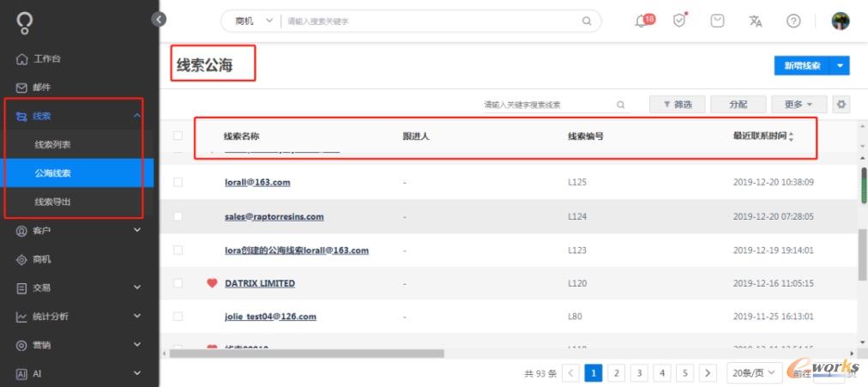Focus the top keyword search field
The width and height of the screenshot is (868, 387).
coord(431,21)
